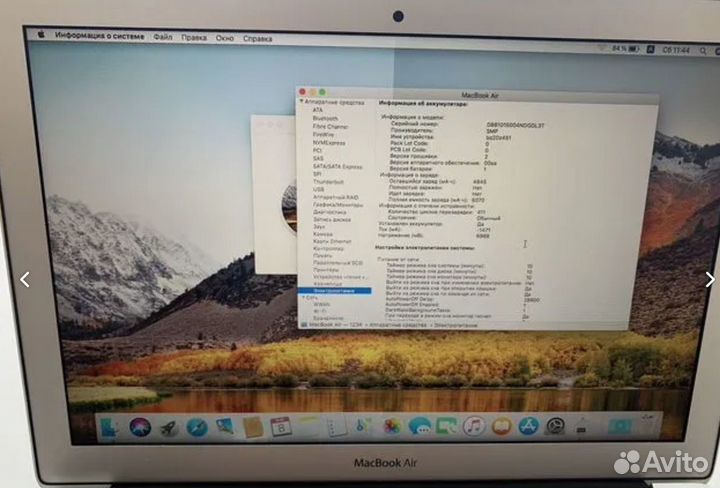Open the blue Downloads folder in the Dock
The image size is (720, 488).
[619, 426]
